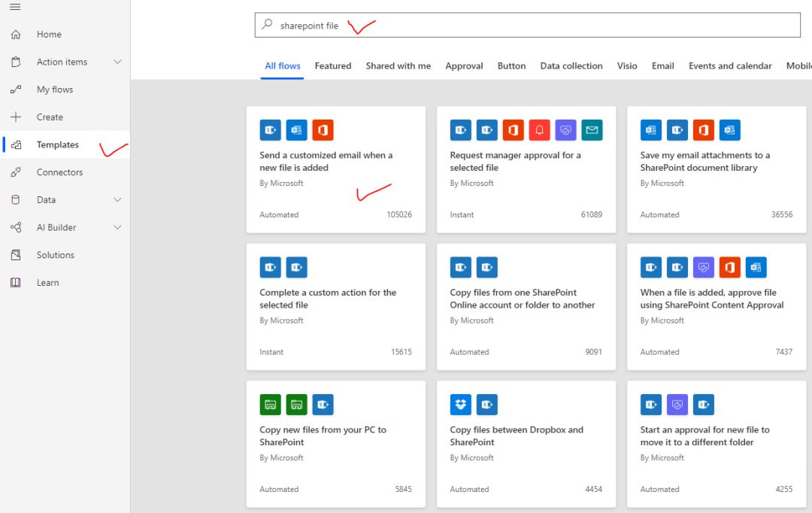The image size is (812, 513).
Task: Click usage count 105026
Action: (399, 214)
